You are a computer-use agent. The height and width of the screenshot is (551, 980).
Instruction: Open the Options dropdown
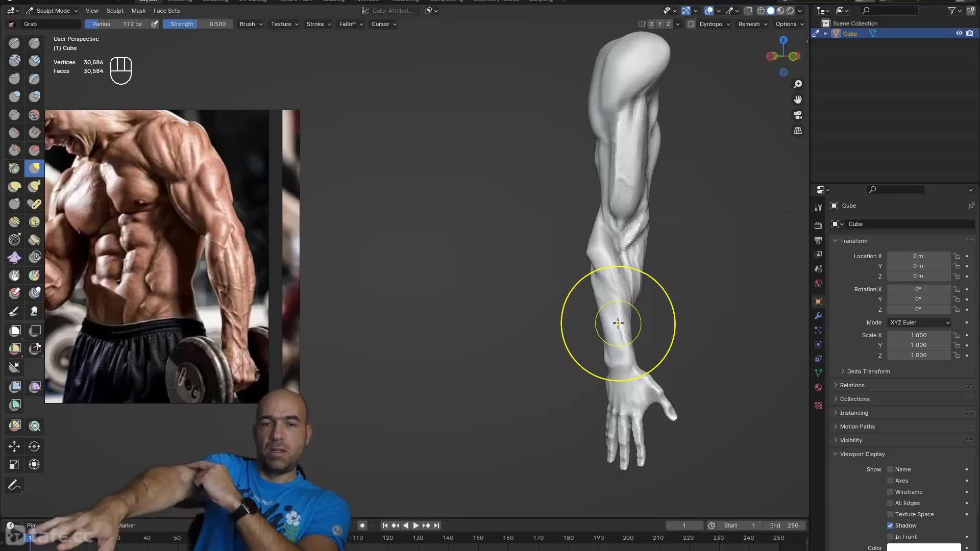(790, 24)
